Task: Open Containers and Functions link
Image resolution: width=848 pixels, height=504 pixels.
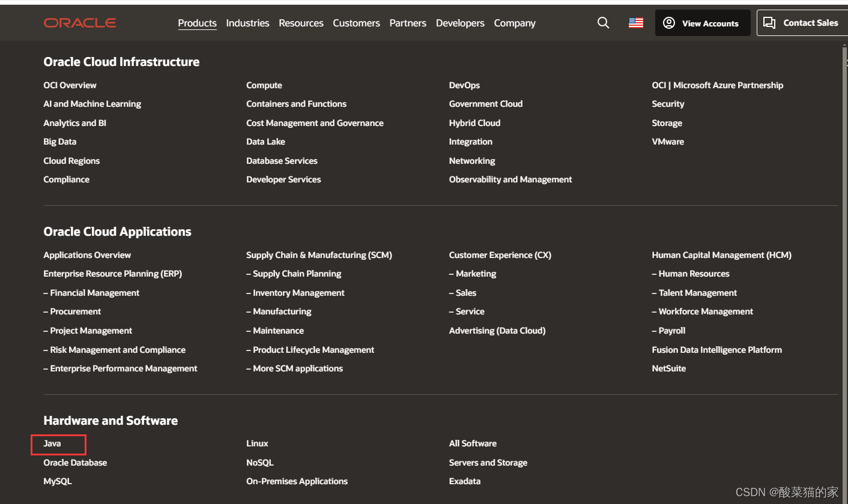Action: (x=296, y=104)
